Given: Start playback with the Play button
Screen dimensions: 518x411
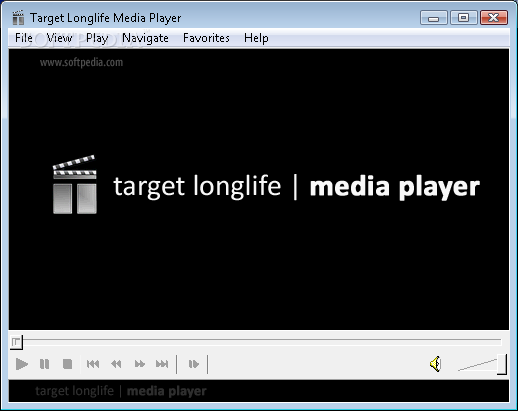Looking at the screenshot, I should tap(22, 364).
